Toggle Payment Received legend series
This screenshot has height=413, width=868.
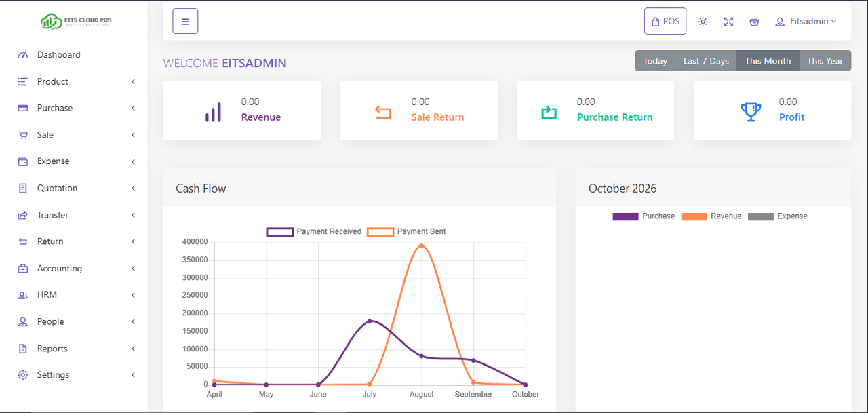[x=314, y=231]
